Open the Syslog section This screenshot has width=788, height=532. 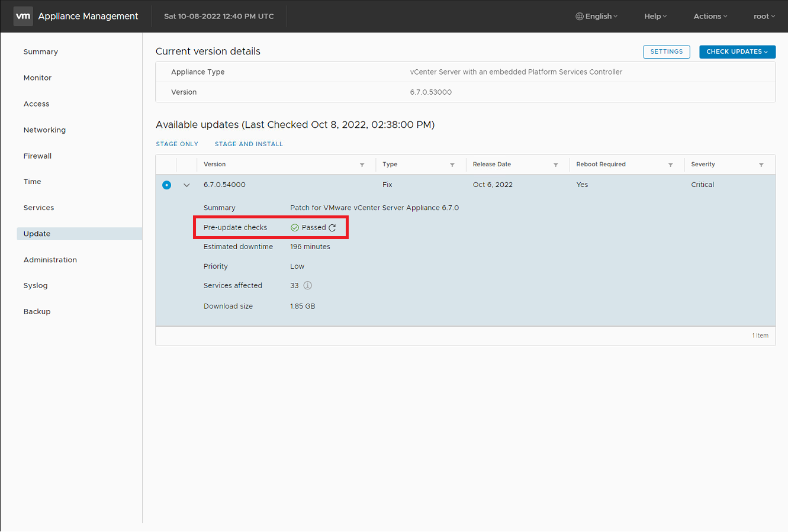[x=36, y=286]
